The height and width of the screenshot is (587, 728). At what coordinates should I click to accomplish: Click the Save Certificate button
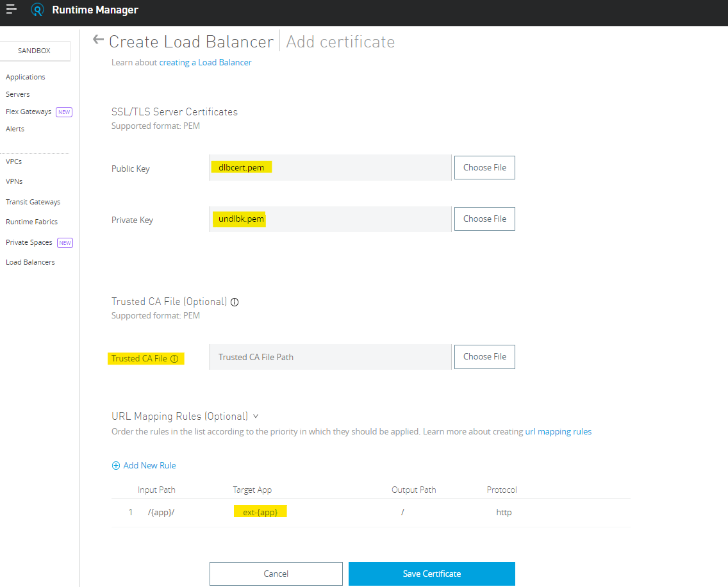point(431,574)
